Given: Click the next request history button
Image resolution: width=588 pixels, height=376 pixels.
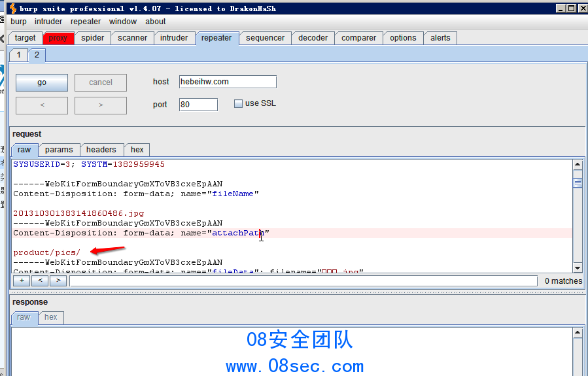Looking at the screenshot, I should [x=101, y=105].
